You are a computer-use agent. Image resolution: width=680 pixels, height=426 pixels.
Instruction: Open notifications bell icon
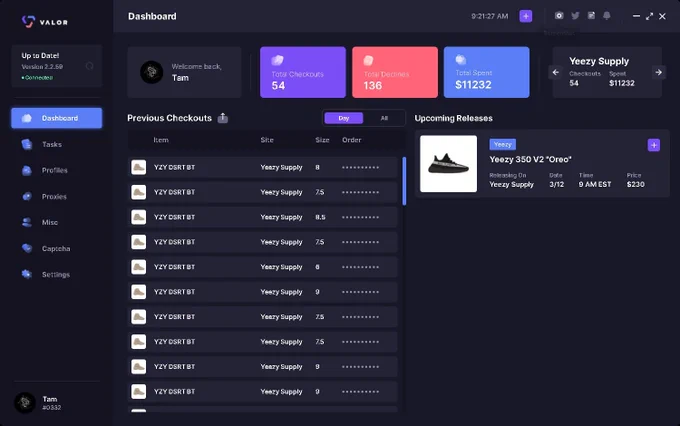tap(607, 16)
